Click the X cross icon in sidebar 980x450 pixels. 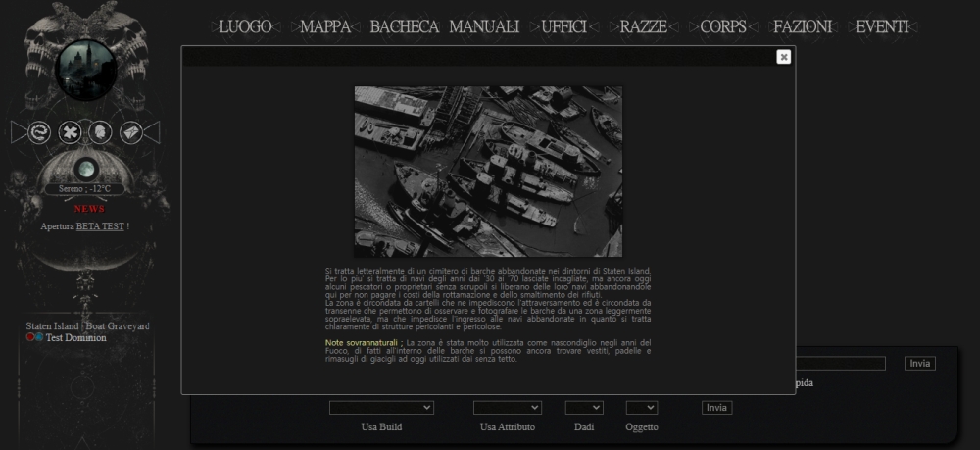[70, 132]
